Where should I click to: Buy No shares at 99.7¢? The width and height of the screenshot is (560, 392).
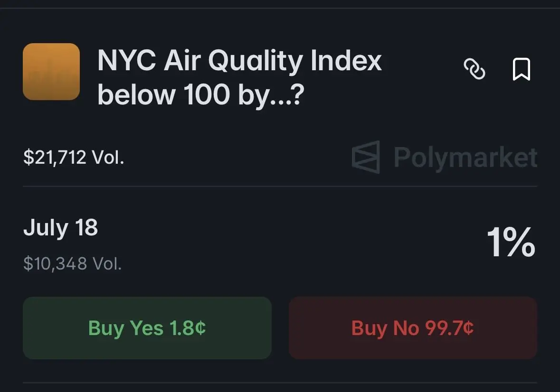(x=413, y=328)
